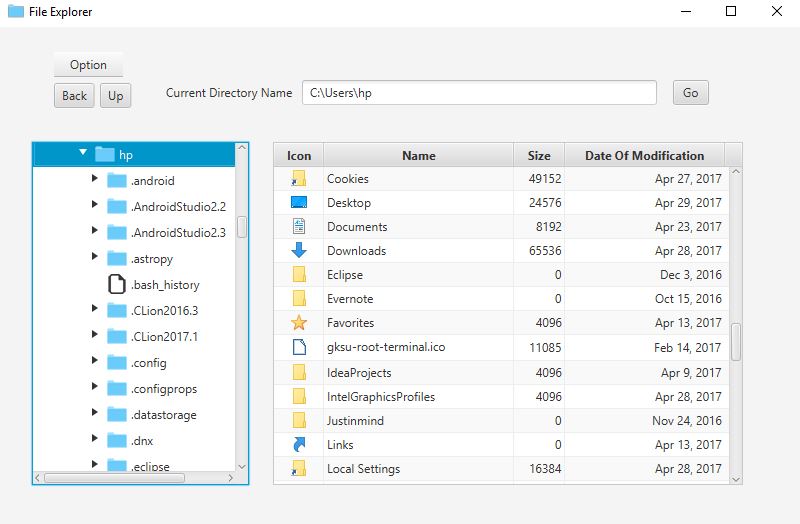
Task: Click the Eclipse folder icon in table
Action: [299, 275]
